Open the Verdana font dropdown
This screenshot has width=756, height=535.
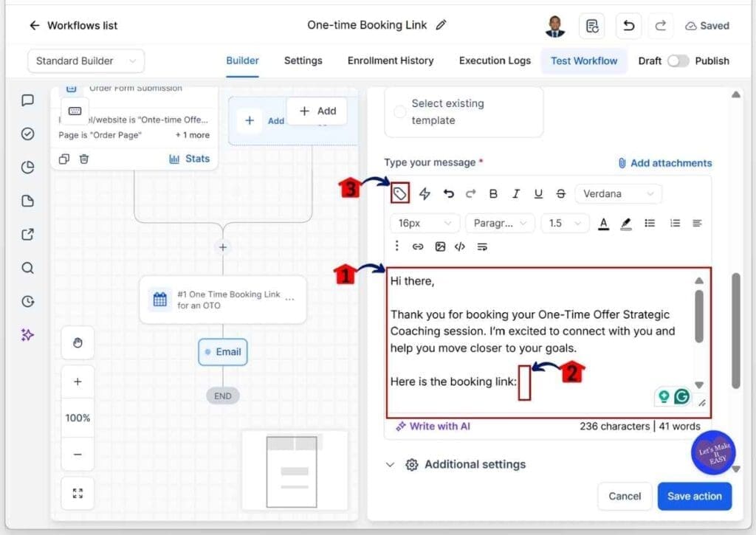(618, 194)
